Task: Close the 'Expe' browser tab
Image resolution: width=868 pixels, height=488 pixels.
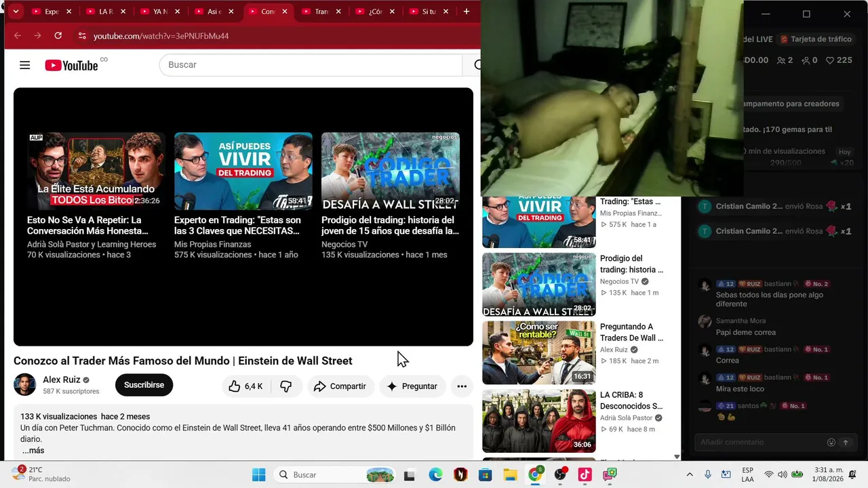Action: (69, 12)
